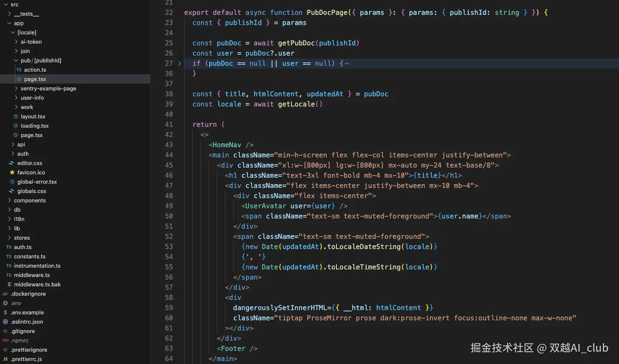This screenshot has height=364, width=619.
Task: Click the ESLint icon beside .eslintrc.json
Action: coord(6,322)
